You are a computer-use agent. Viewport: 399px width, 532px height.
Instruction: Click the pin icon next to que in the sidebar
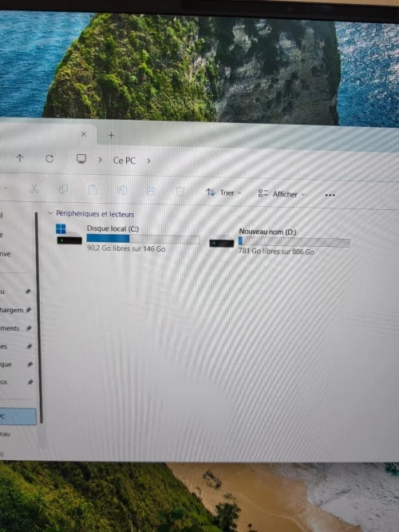pyautogui.click(x=30, y=364)
